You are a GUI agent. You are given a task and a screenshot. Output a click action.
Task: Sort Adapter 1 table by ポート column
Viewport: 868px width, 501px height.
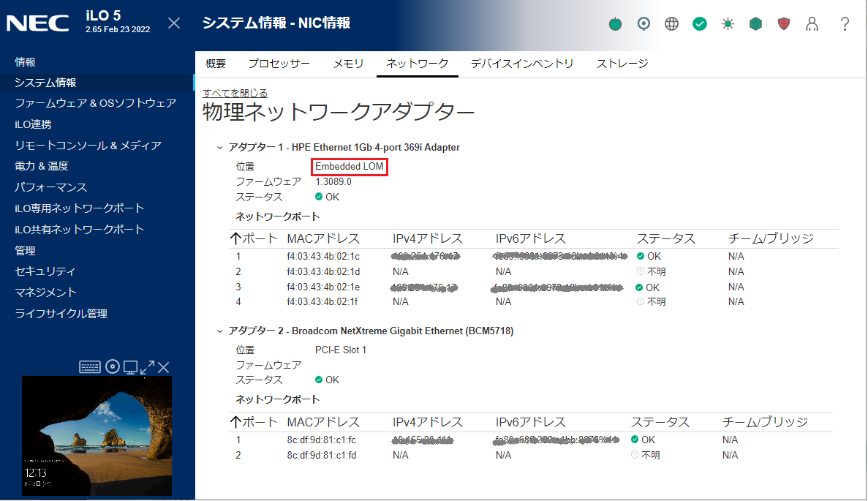click(x=254, y=238)
